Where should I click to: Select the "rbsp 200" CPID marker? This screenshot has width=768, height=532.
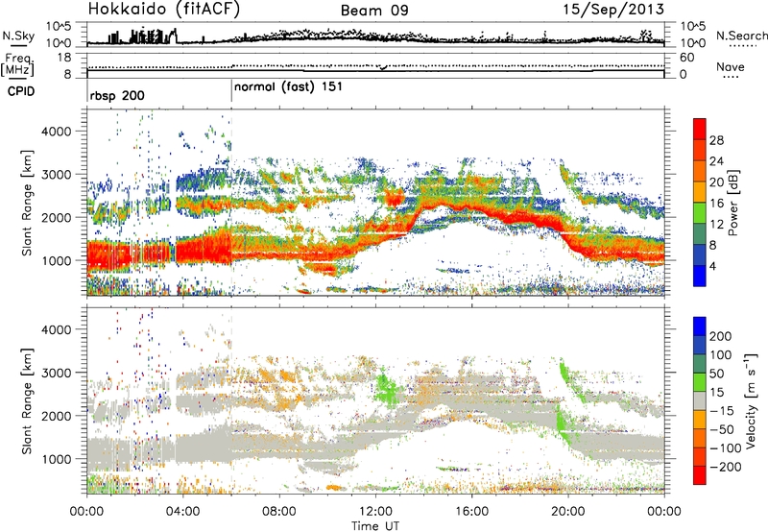(117, 95)
